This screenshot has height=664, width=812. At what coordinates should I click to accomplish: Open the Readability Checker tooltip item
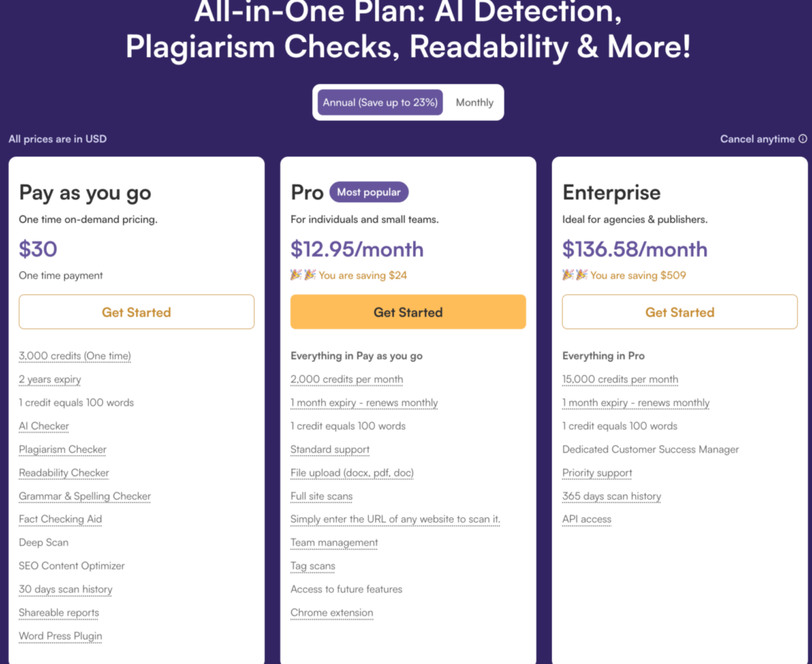point(64,473)
